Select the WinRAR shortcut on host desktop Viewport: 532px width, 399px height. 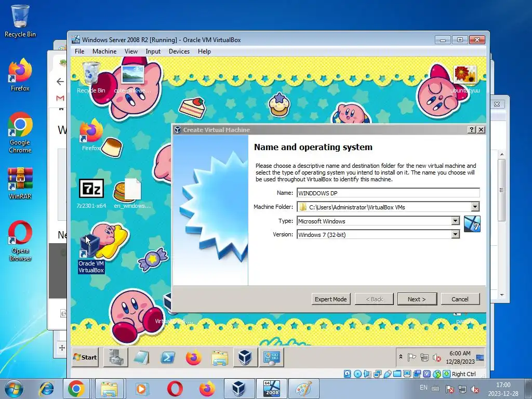point(20,183)
